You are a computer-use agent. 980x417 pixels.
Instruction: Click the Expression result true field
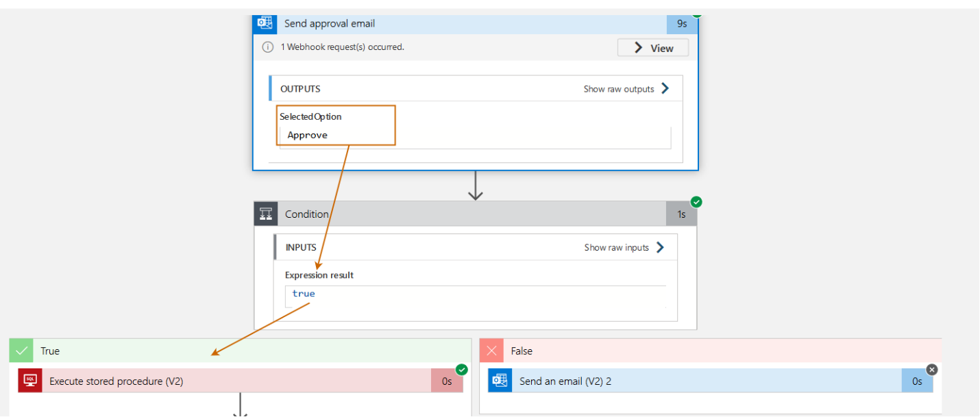[473, 294]
